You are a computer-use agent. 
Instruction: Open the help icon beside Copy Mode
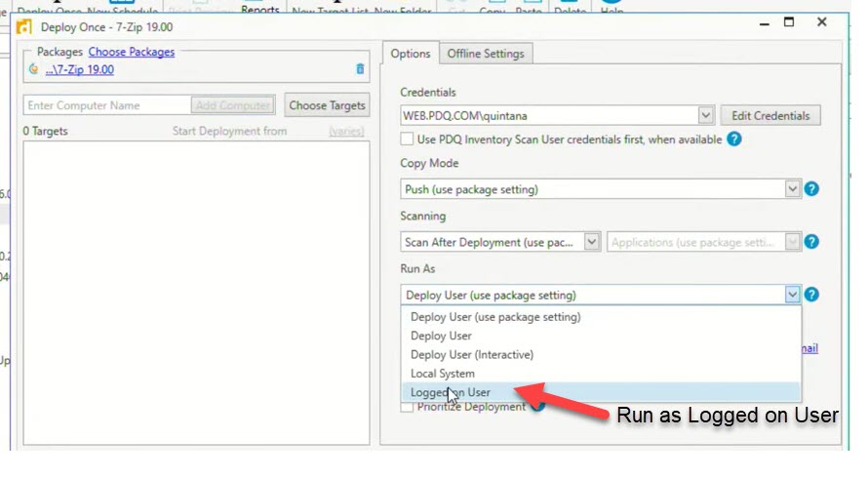tap(811, 189)
